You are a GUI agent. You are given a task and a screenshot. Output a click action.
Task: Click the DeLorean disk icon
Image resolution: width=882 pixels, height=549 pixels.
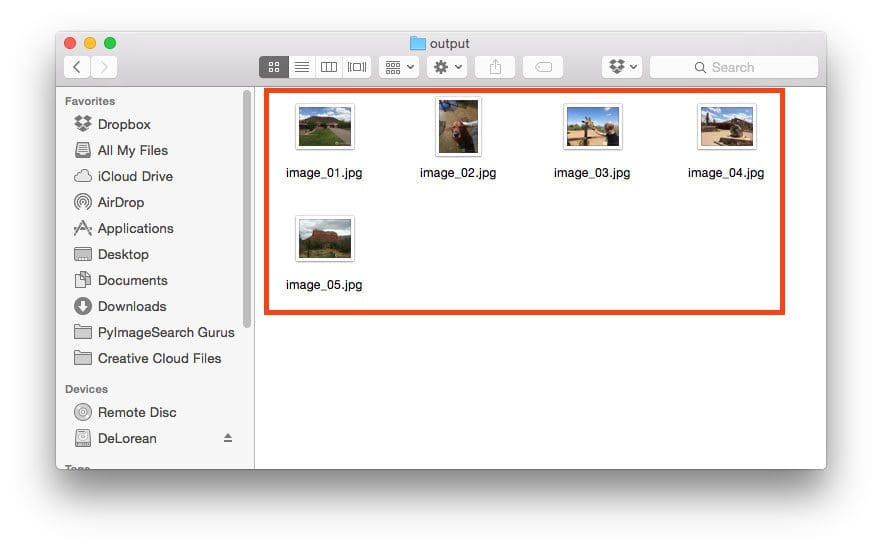coord(83,438)
